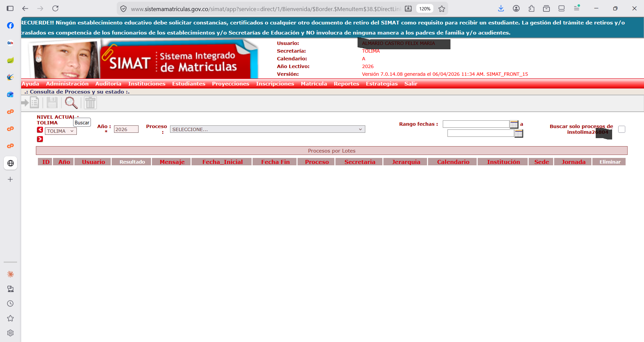The image size is (644, 342).
Task: Open the browser extensions icon
Action: (531, 8)
